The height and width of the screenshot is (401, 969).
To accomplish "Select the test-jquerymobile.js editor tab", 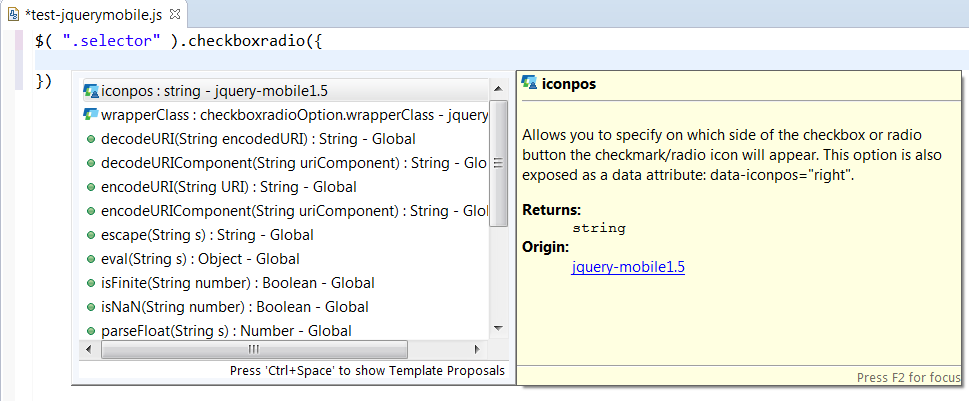I will 93,13.
